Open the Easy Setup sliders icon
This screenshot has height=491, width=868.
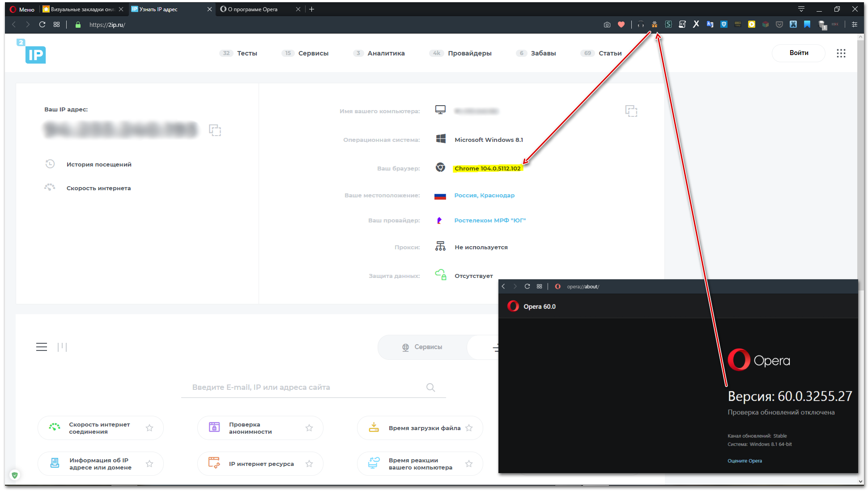click(855, 25)
